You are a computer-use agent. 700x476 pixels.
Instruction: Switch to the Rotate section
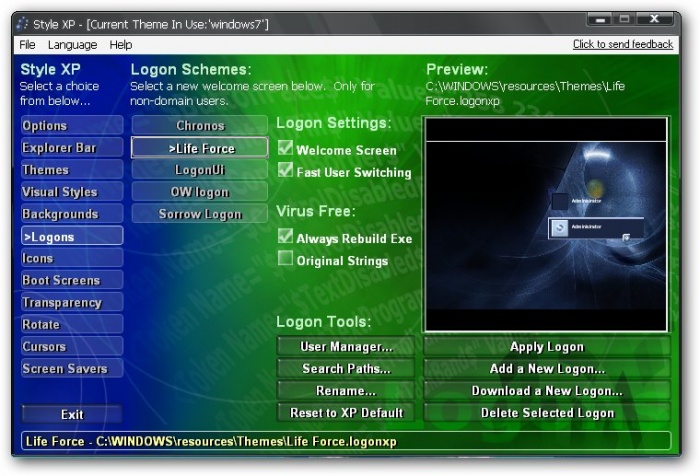point(72,324)
